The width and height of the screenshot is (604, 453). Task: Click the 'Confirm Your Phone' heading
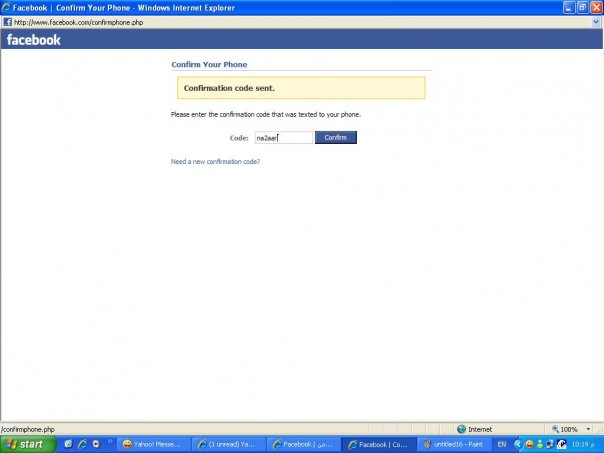coord(209,65)
